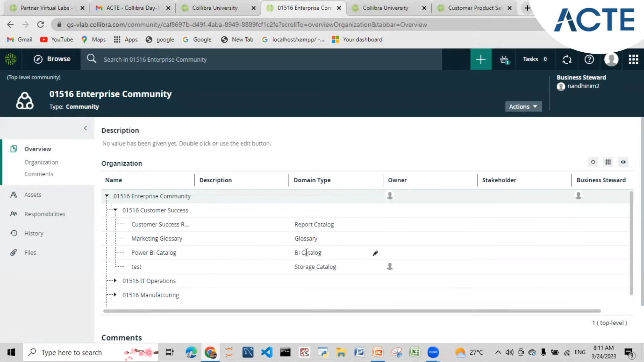Image resolution: width=644 pixels, height=362 pixels.
Task: Select Responsibilities in the sidebar
Action: coord(45,214)
